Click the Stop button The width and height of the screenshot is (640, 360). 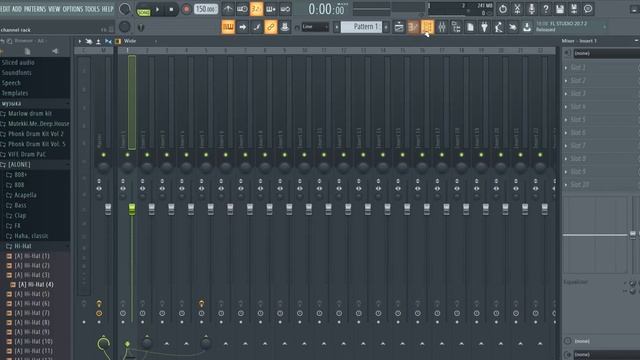click(171, 9)
